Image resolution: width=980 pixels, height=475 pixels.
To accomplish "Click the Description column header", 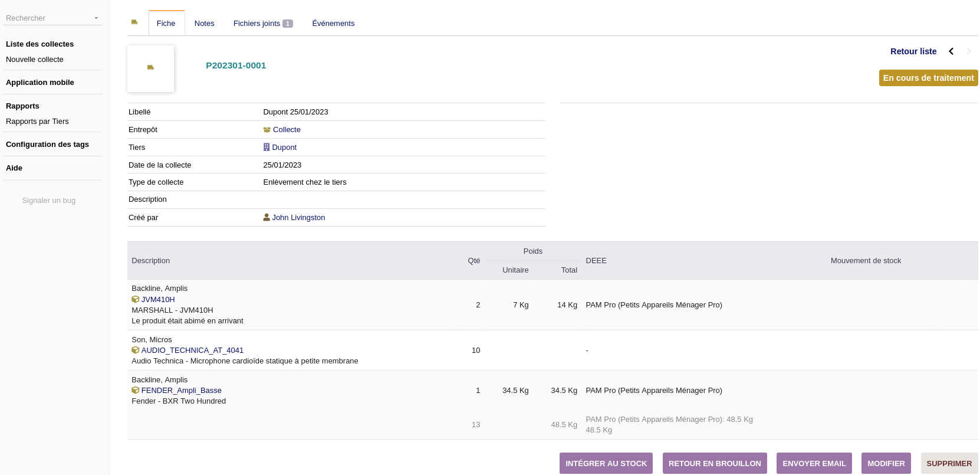I will 151,261.
